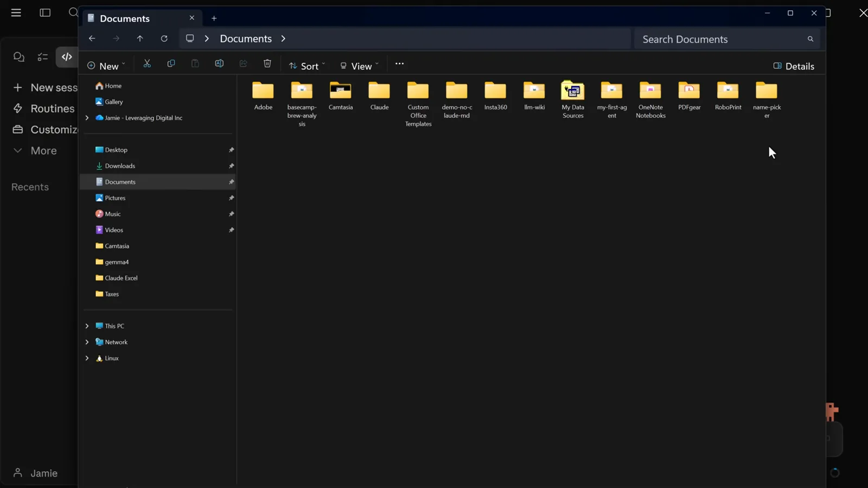Click the search magnifier icon in Explorer
Image resolution: width=868 pixels, height=488 pixels.
point(810,39)
